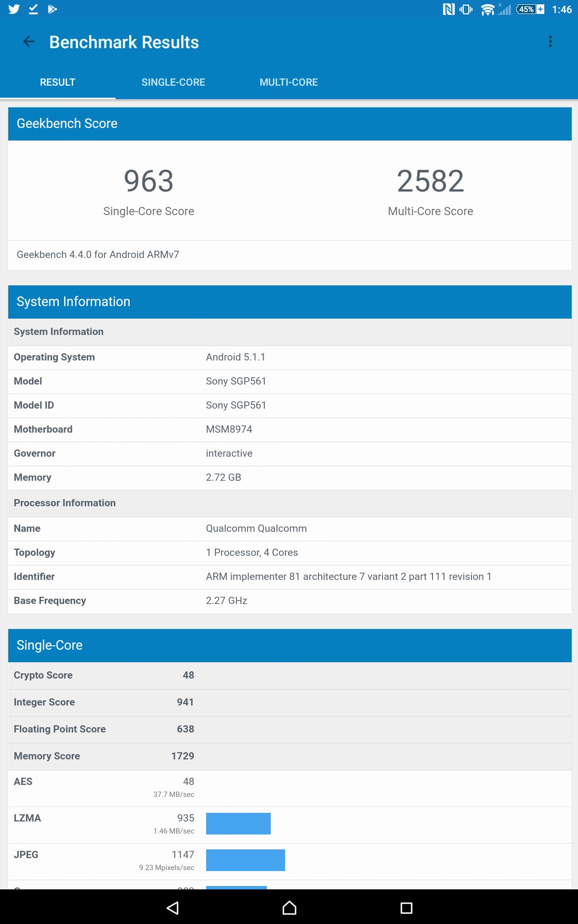The width and height of the screenshot is (578, 924).
Task: Tap the 45% battery indicator
Action: pyautogui.click(x=530, y=9)
